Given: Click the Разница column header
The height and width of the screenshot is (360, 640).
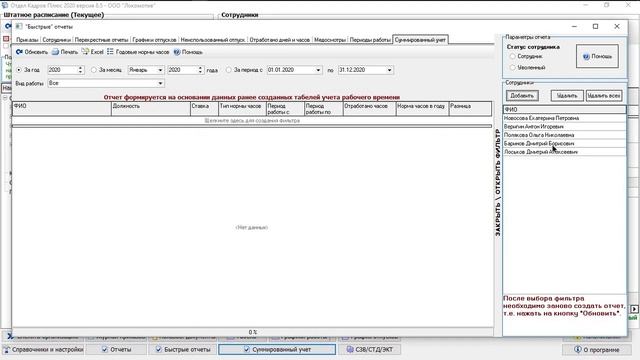Looking at the screenshot, I should pyautogui.click(x=470, y=109).
